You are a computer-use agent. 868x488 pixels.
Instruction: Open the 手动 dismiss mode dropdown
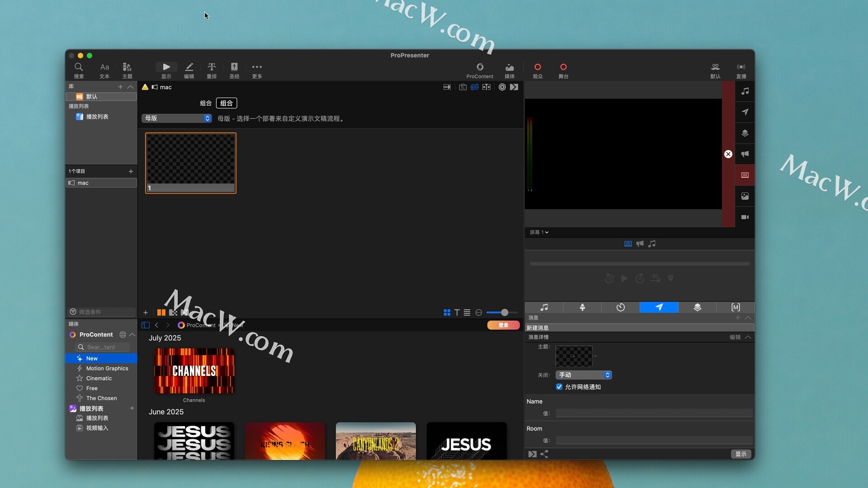pyautogui.click(x=584, y=375)
